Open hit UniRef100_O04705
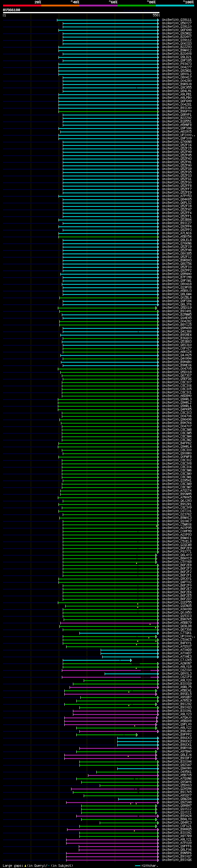This screenshot has width=197, height=868. pyautogui.click(x=176, y=369)
